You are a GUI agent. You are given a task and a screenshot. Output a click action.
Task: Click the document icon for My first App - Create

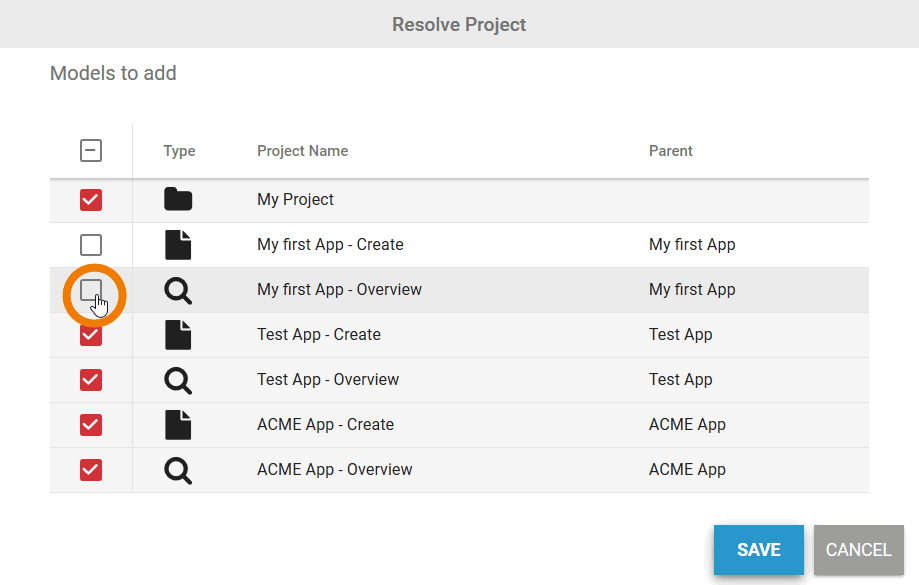(x=178, y=244)
